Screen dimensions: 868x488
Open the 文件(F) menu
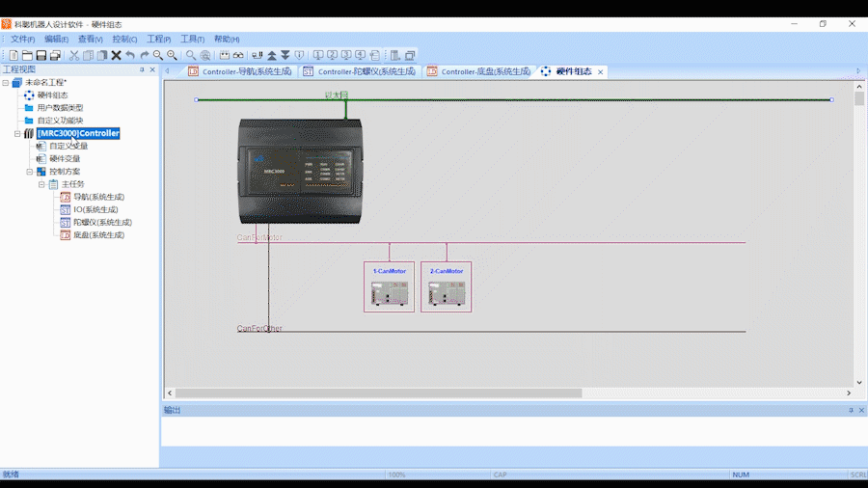pyautogui.click(x=23, y=40)
